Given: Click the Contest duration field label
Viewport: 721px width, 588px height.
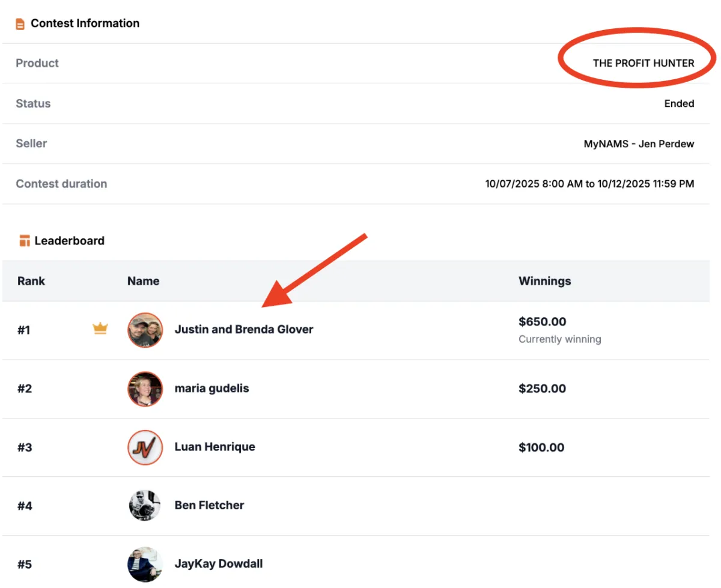Looking at the screenshot, I should (x=61, y=184).
